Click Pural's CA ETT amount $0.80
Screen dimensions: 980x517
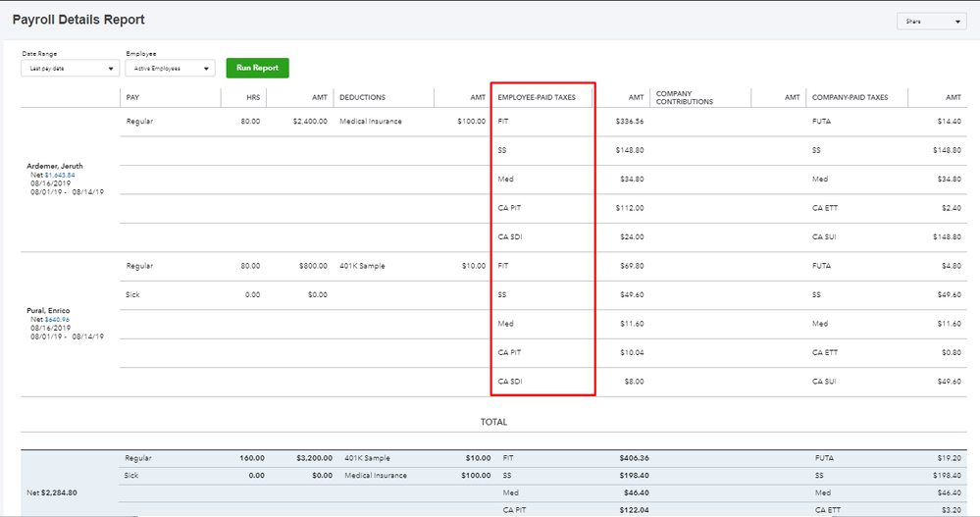[952, 352]
